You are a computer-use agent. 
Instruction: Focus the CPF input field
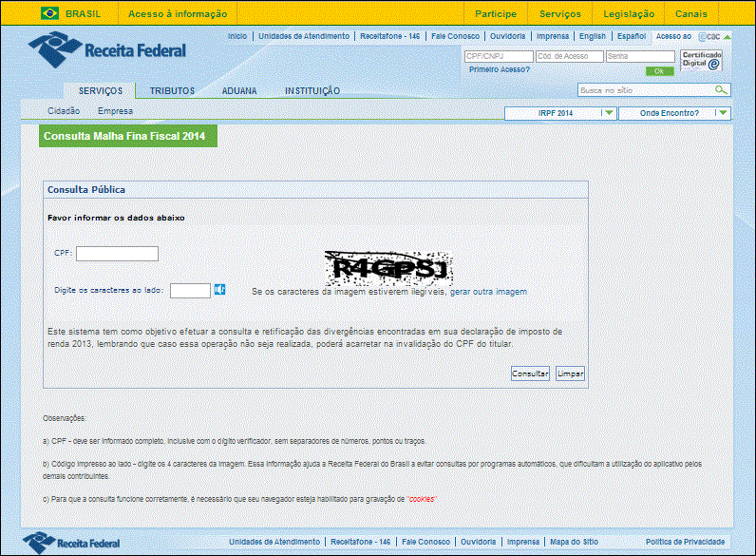point(117,254)
